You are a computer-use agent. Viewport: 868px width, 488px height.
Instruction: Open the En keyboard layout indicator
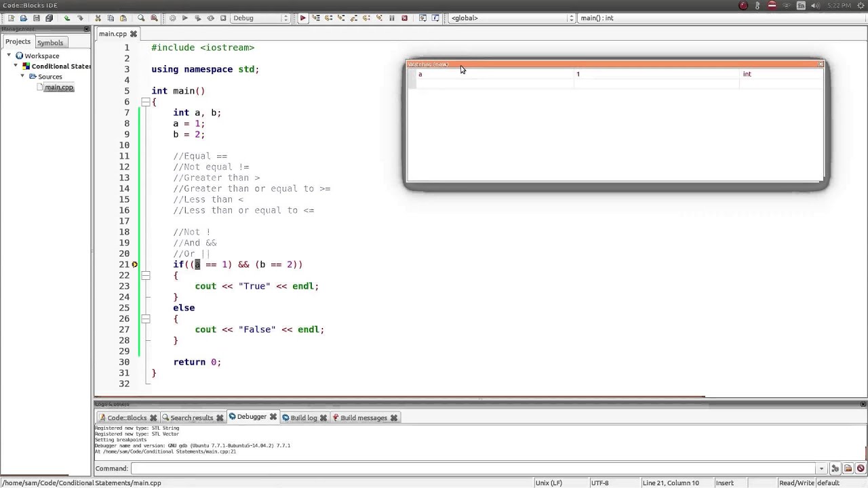coord(802,5)
